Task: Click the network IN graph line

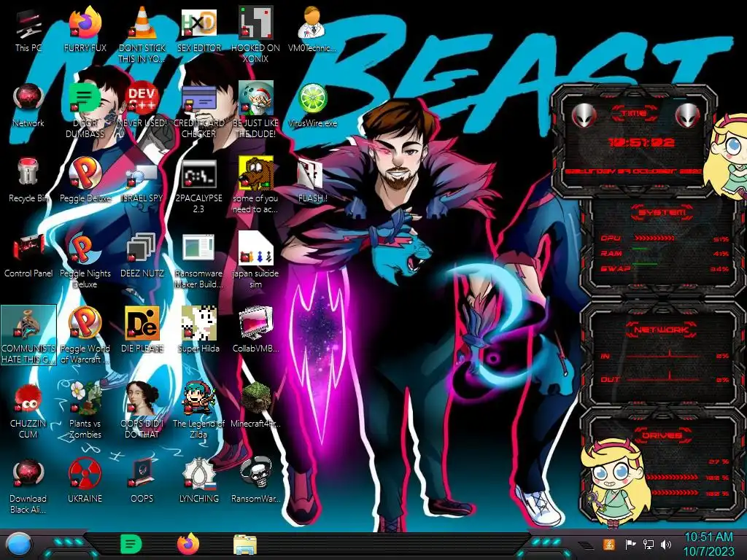Action: (x=662, y=355)
